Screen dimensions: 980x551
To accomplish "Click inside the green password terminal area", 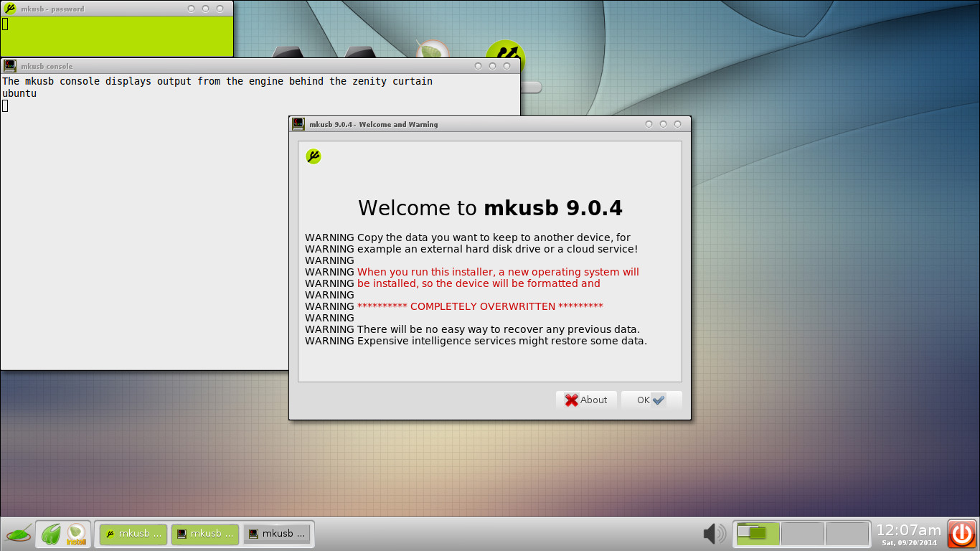I will pyautogui.click(x=117, y=36).
